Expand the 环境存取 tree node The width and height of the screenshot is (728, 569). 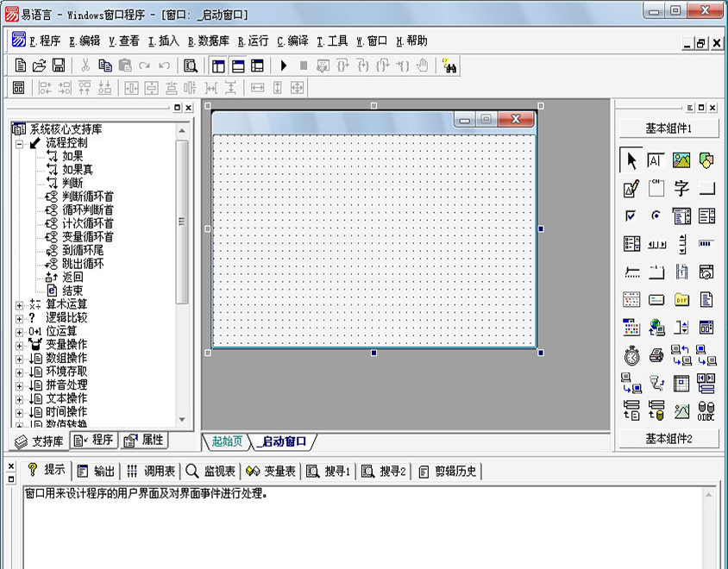coord(19,372)
